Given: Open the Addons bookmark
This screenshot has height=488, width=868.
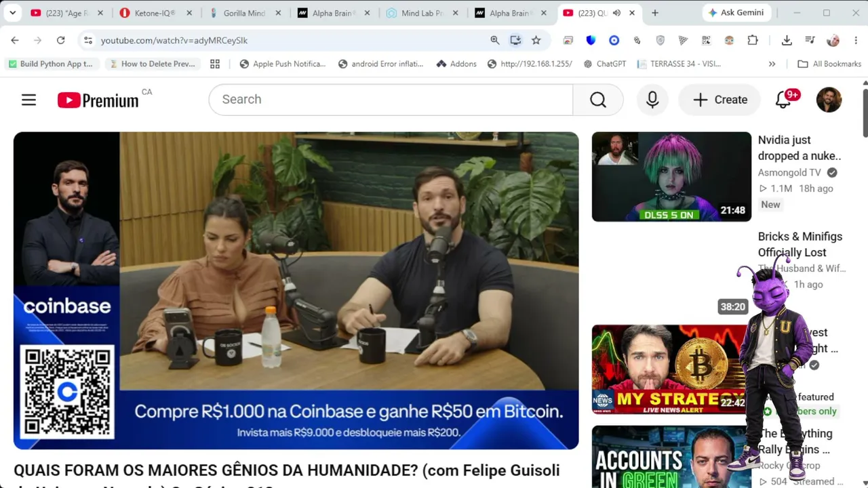Looking at the screenshot, I should [456, 64].
